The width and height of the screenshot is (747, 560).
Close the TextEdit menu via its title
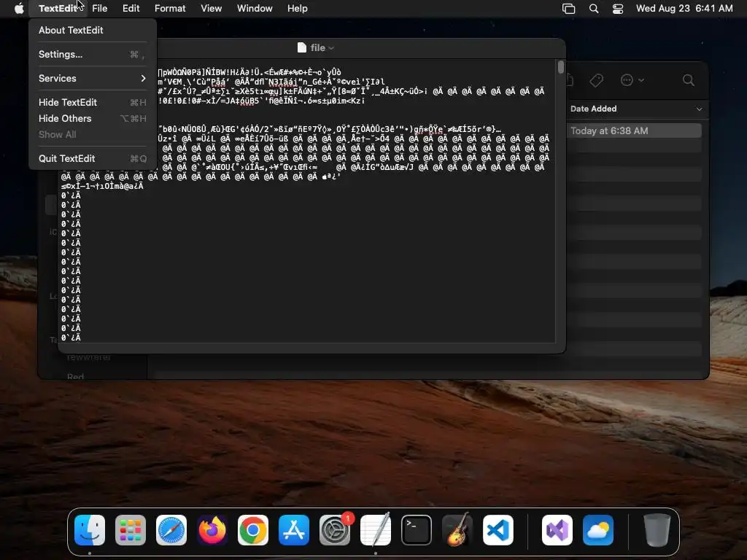click(57, 9)
